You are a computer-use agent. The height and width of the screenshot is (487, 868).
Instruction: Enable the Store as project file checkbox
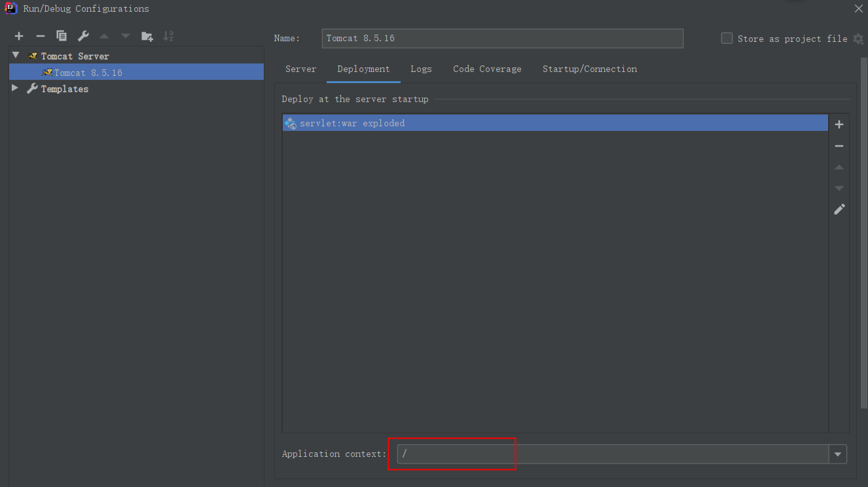[x=727, y=39]
